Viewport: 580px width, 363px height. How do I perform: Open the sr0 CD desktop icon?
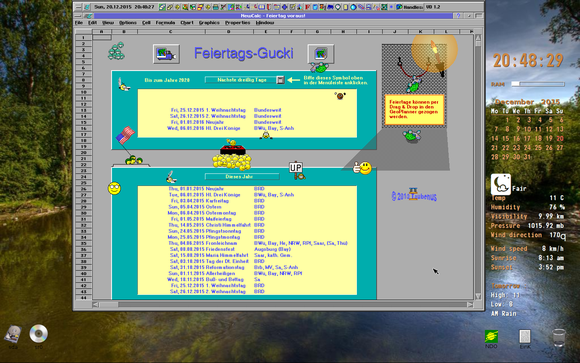[x=39, y=335]
